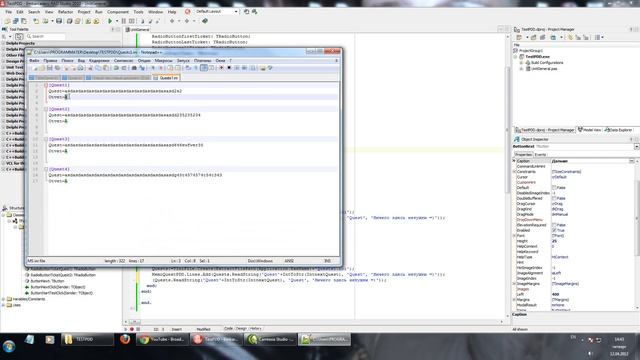Open the Файл menu in Notepad++
This screenshot has height=360, width=640.
tap(34, 60)
